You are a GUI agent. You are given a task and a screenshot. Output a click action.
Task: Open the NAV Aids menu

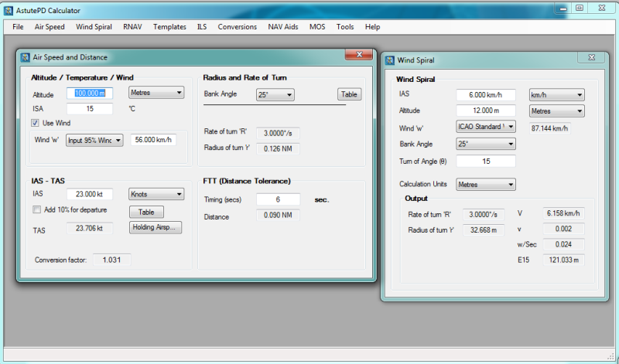282,27
